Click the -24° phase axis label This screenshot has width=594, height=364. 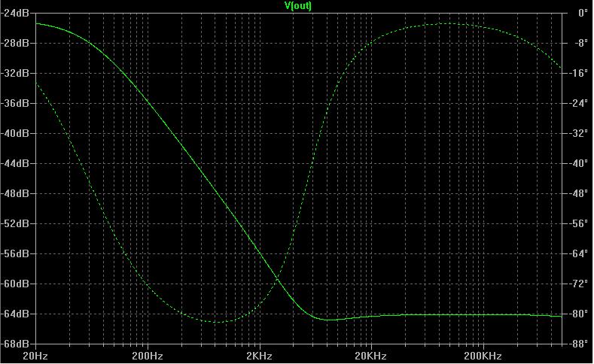tap(577, 103)
